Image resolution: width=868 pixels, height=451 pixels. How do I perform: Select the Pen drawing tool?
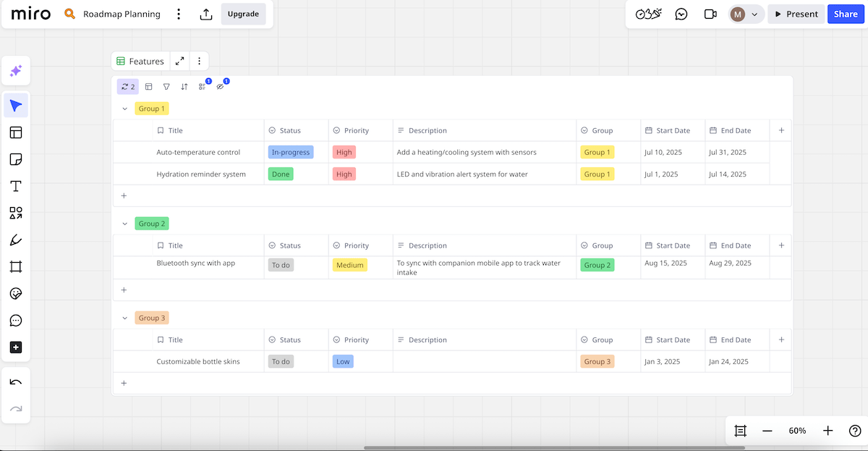pos(16,240)
